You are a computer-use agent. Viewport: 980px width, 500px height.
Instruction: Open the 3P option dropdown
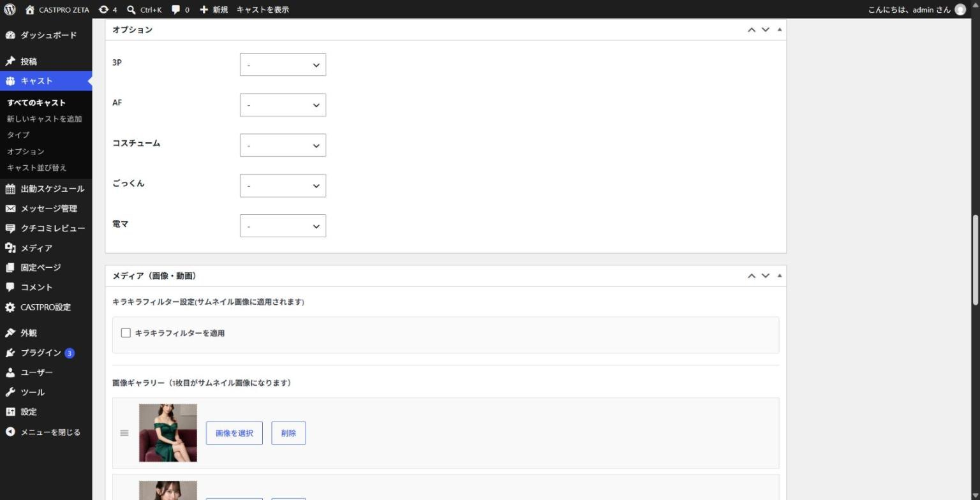click(x=283, y=64)
